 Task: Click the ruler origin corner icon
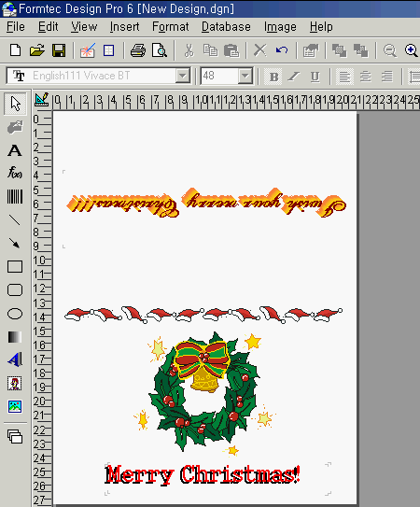point(42,100)
